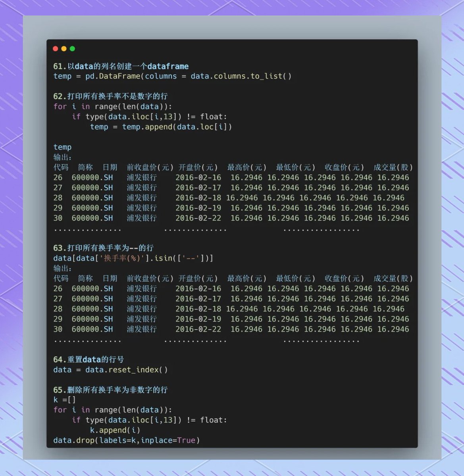This screenshot has height=476, width=464.
Task: Click the green maximize dot
Action: point(72,49)
